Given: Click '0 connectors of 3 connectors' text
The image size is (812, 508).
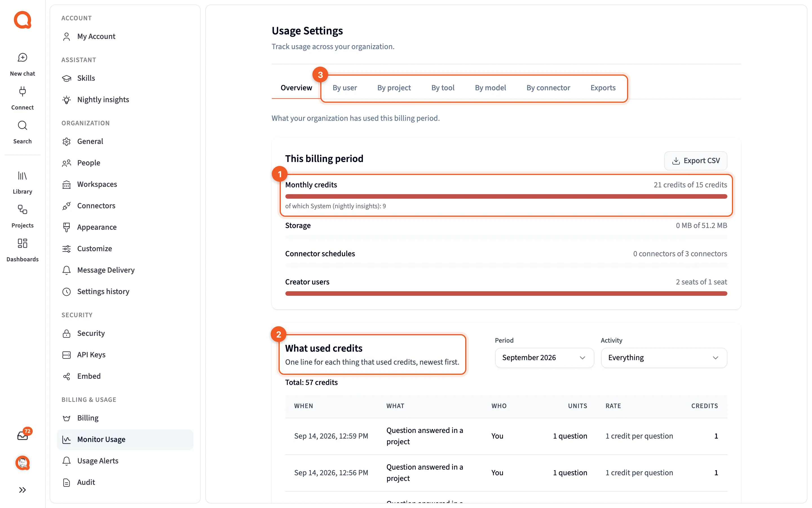Looking at the screenshot, I should (680, 253).
